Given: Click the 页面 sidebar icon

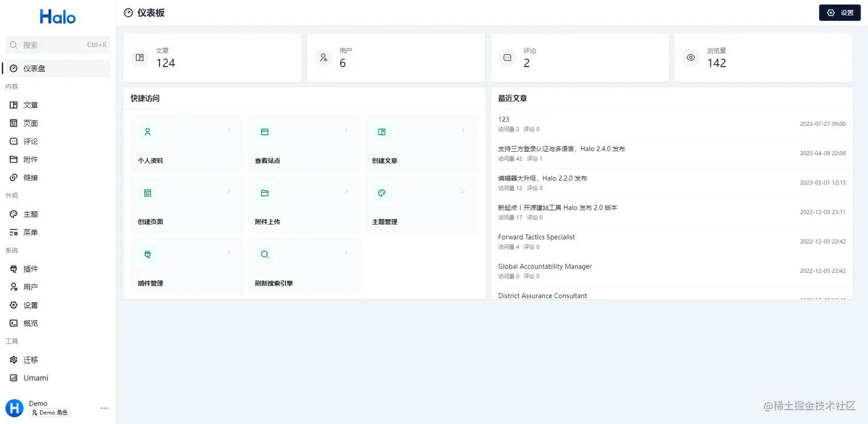Looking at the screenshot, I should coord(14,123).
